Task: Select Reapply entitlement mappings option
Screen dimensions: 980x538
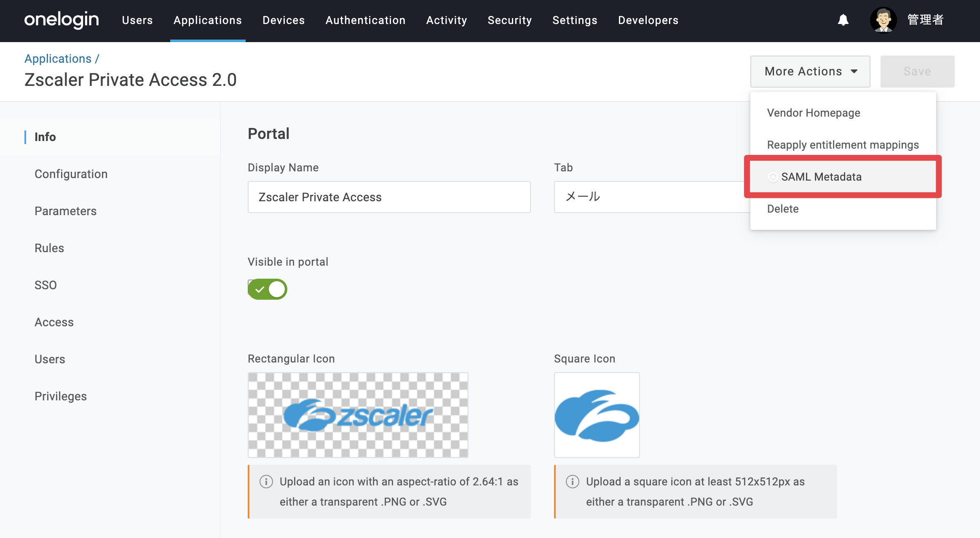Action: [x=843, y=145]
